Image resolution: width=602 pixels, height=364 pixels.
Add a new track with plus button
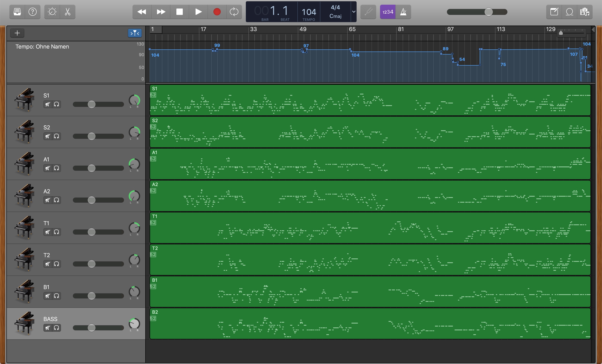point(17,33)
